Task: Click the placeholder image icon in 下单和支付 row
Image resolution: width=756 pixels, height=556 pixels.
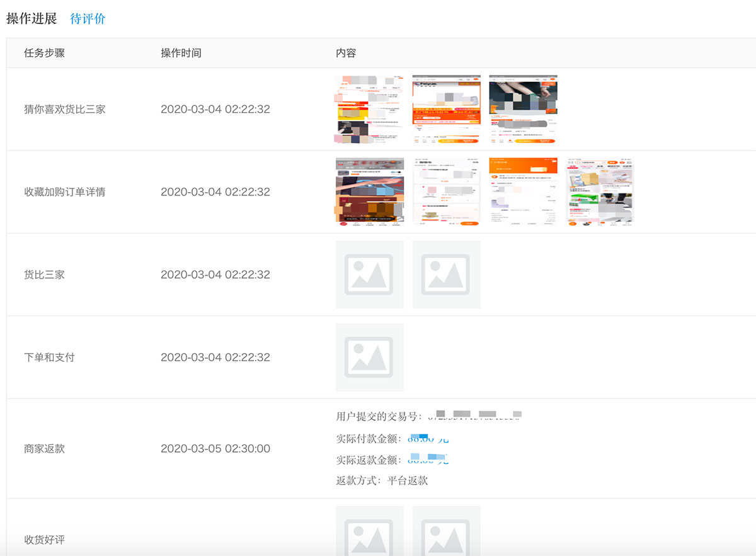Action: point(369,357)
